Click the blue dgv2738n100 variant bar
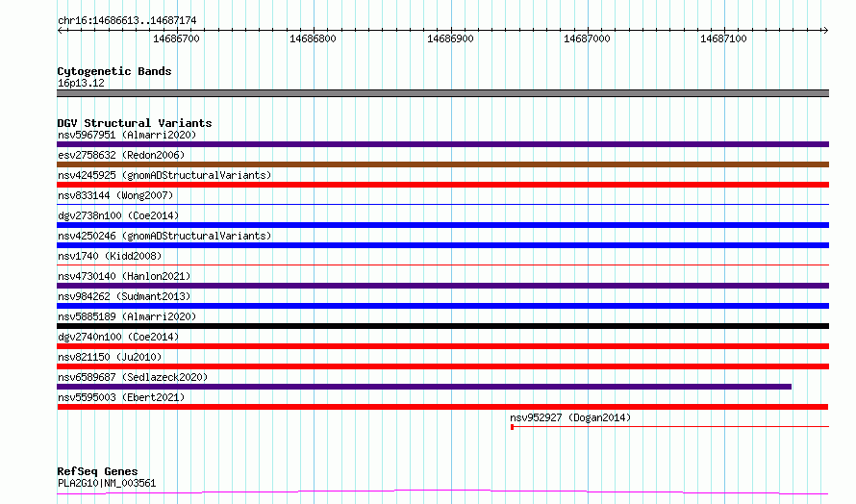 (x=442, y=225)
